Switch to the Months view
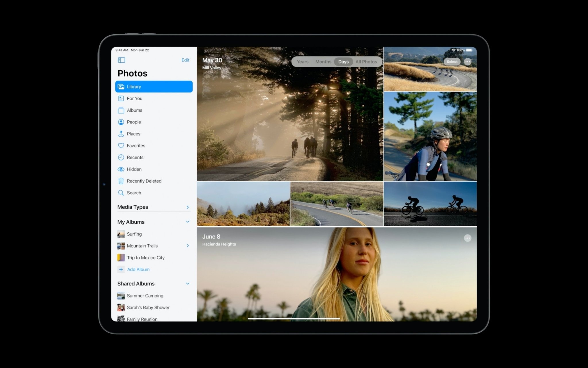The image size is (588, 368). 323,62
